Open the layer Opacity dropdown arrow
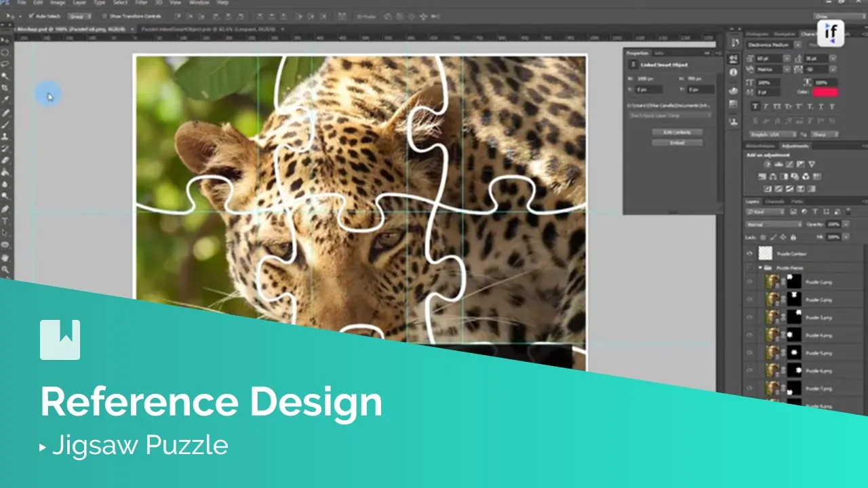Viewport: 868px width, 488px height. (x=844, y=224)
